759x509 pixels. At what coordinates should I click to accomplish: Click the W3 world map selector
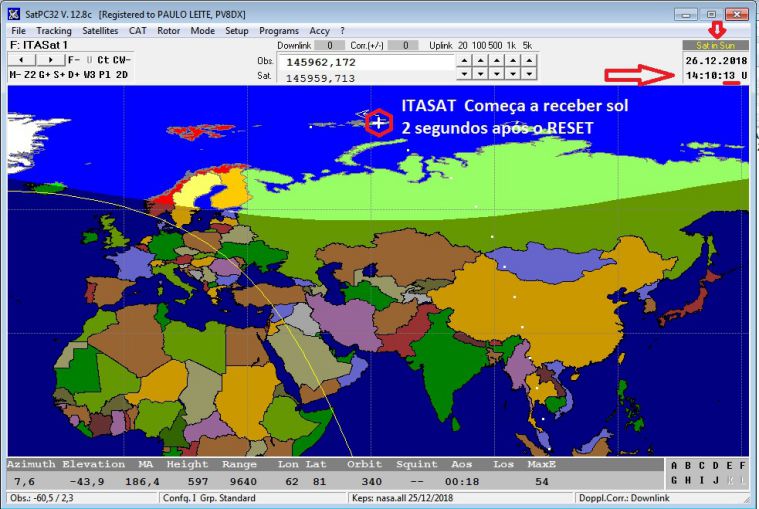89,75
